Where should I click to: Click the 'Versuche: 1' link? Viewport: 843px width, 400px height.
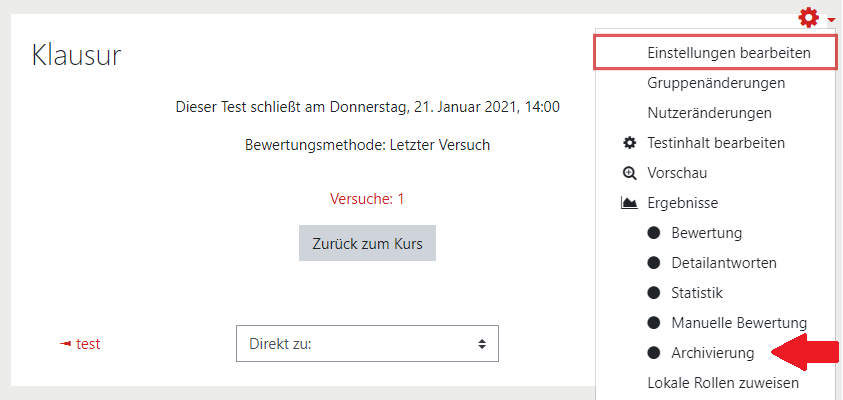(x=367, y=199)
